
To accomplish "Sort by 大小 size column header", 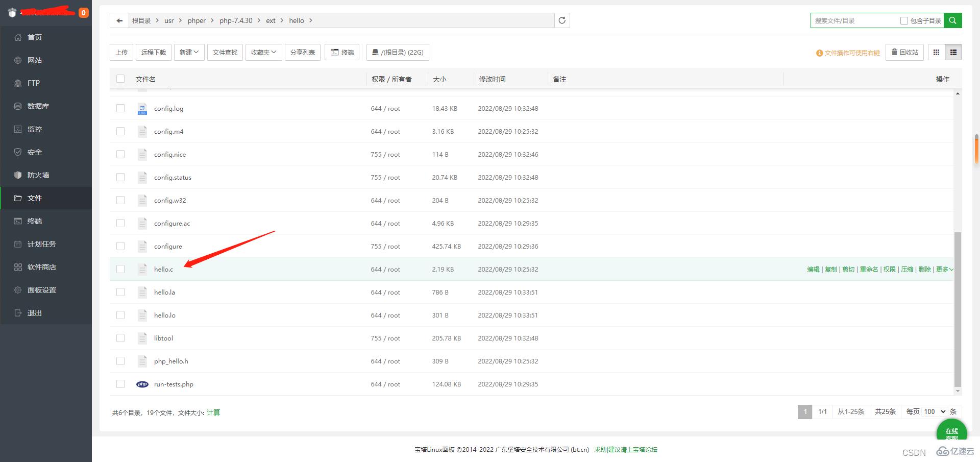I will [x=439, y=79].
